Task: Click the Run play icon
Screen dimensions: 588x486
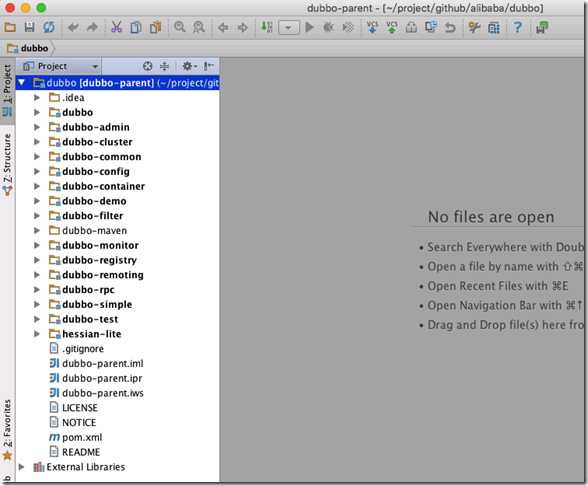Action: [x=309, y=27]
